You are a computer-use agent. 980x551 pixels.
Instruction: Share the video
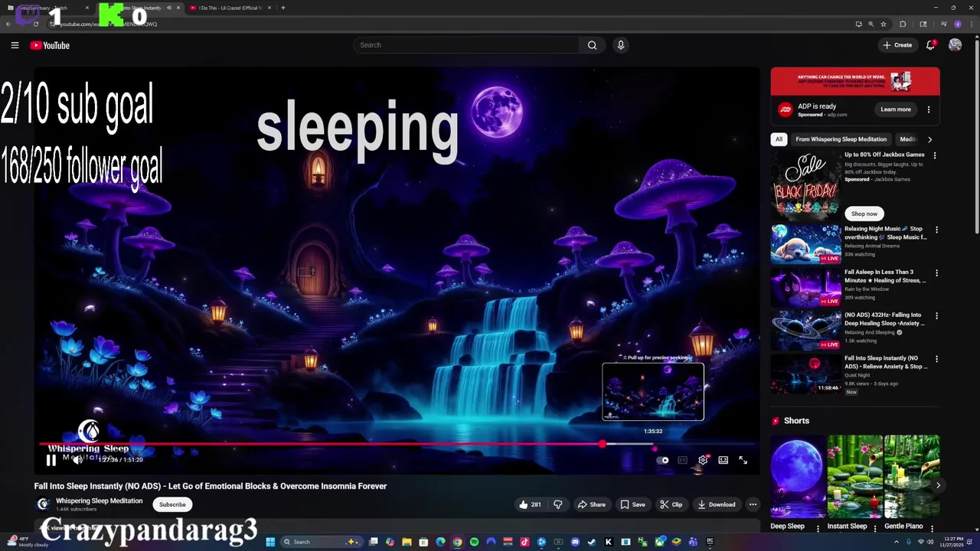pyautogui.click(x=591, y=504)
